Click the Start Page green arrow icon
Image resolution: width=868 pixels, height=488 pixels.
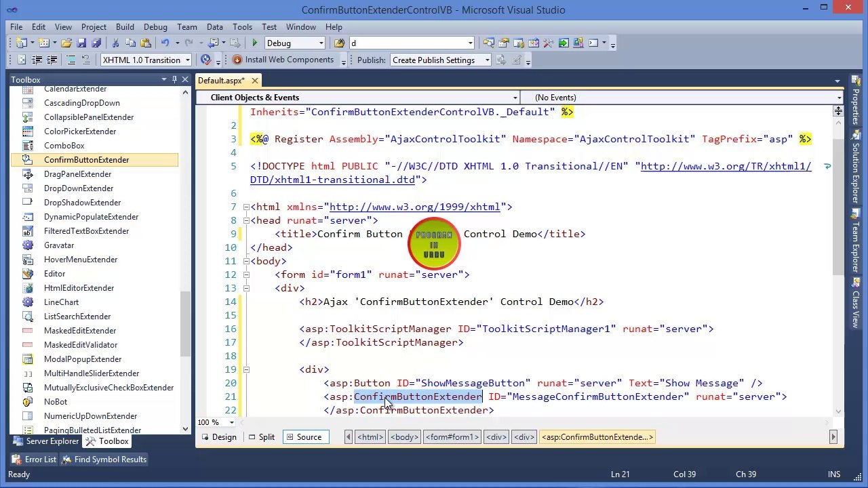pos(564,43)
